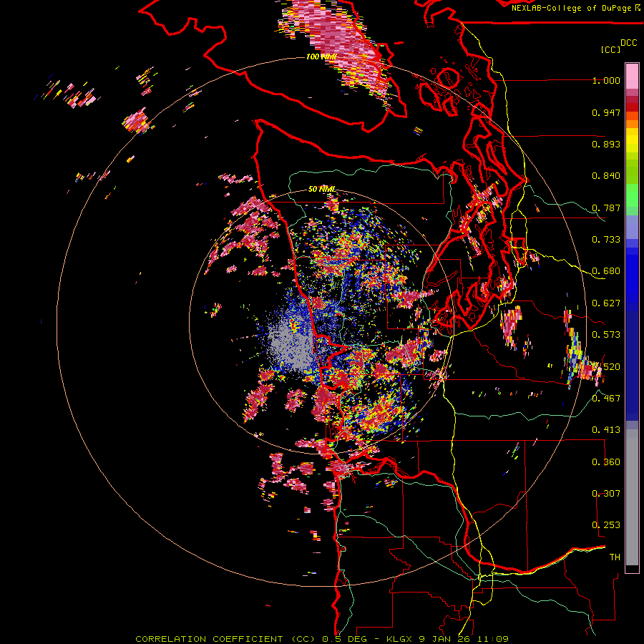Click the 0.253 scale value
Image resolution: width=644 pixels, height=644 pixels.
point(606,525)
